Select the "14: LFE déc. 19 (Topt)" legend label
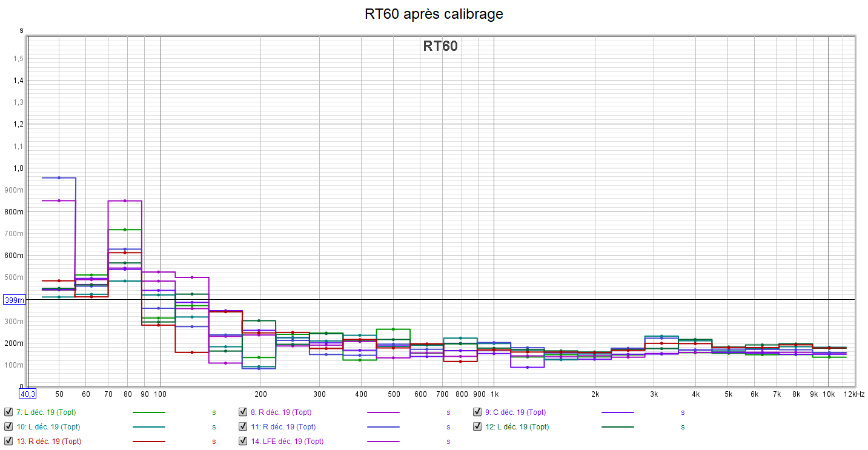868x450 pixels. coord(287,442)
